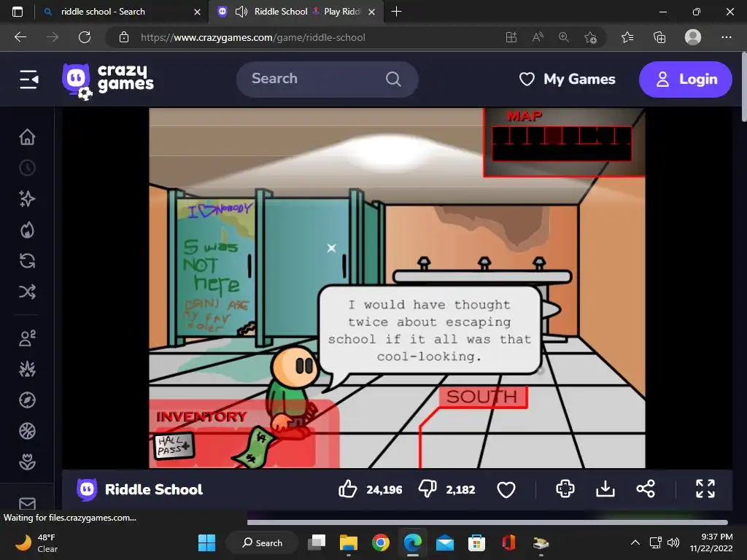747x560 pixels.
Task: Open the lotus flower category icon
Action: (27, 462)
